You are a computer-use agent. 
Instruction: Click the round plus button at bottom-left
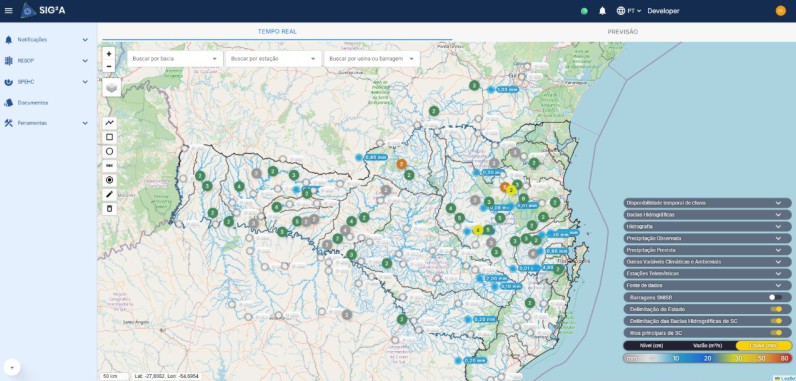tap(12, 367)
